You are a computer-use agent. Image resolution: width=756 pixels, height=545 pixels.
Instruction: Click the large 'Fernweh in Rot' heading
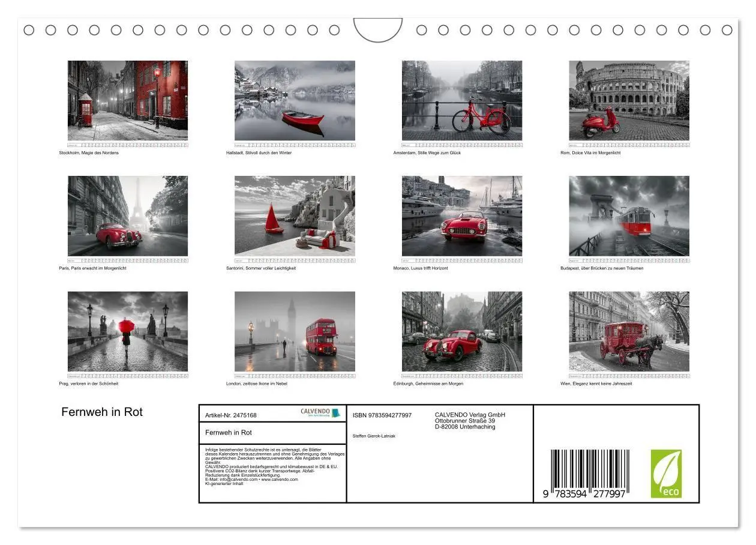pyautogui.click(x=102, y=412)
